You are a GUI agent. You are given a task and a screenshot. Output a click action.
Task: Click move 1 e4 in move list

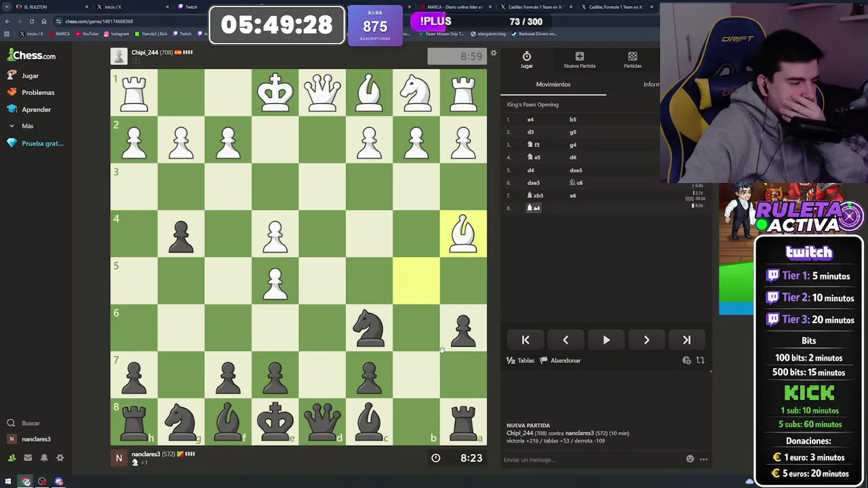(x=530, y=119)
